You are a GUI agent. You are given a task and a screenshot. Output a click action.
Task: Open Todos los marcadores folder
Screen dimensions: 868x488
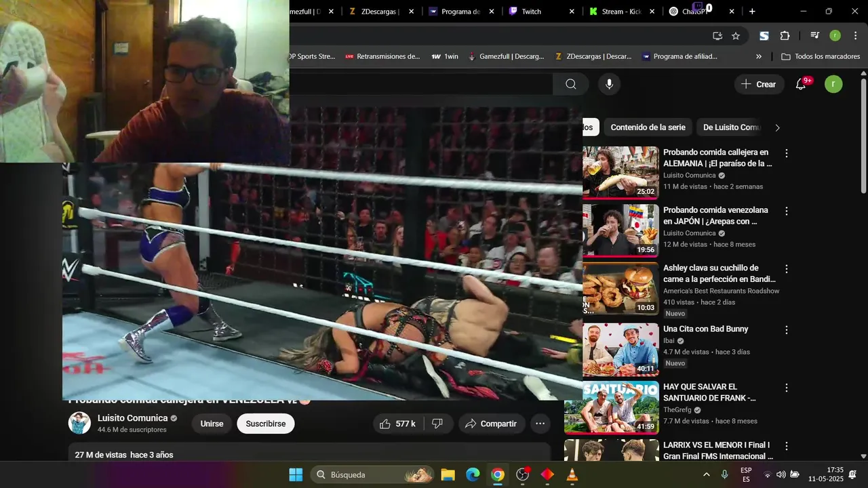pyautogui.click(x=821, y=57)
